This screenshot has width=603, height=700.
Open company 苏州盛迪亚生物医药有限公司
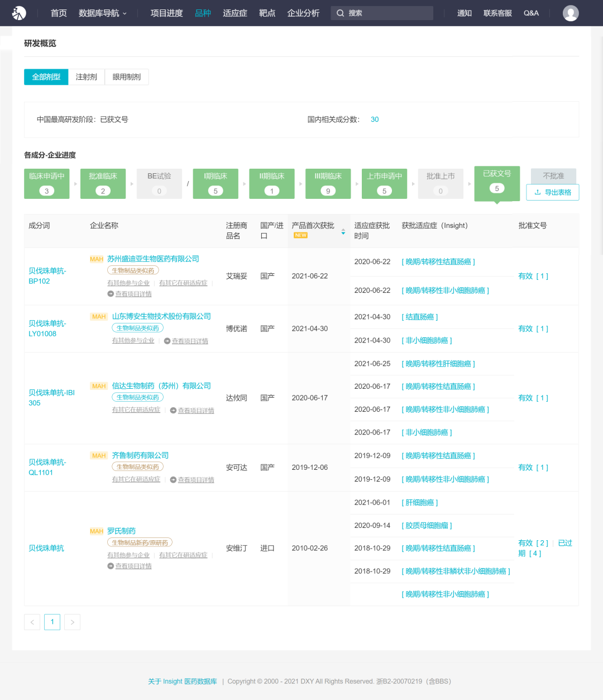click(153, 259)
